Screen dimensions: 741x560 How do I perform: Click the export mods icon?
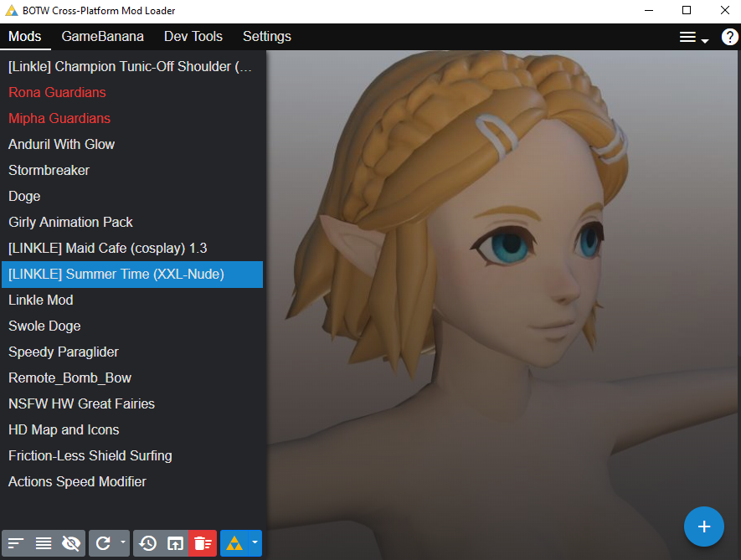175,543
